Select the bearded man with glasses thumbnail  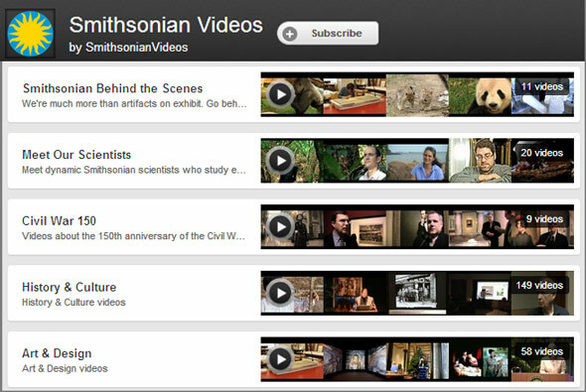point(480,161)
